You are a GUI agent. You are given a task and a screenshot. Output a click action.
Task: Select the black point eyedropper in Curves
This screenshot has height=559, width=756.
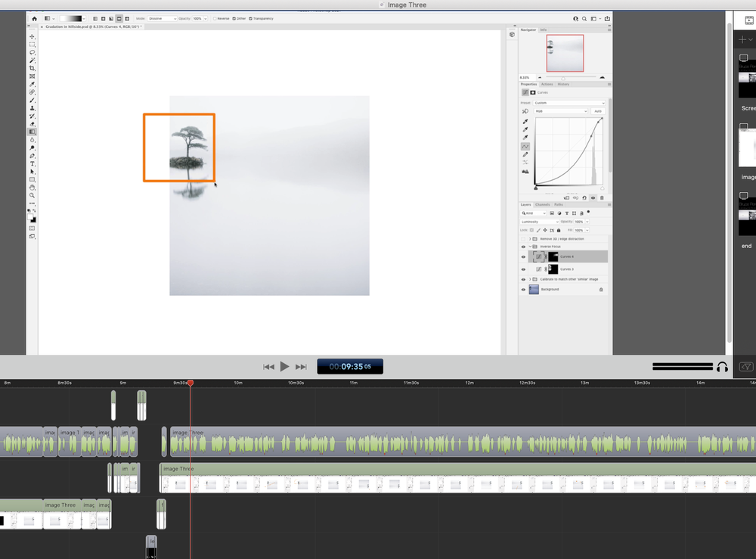525,122
